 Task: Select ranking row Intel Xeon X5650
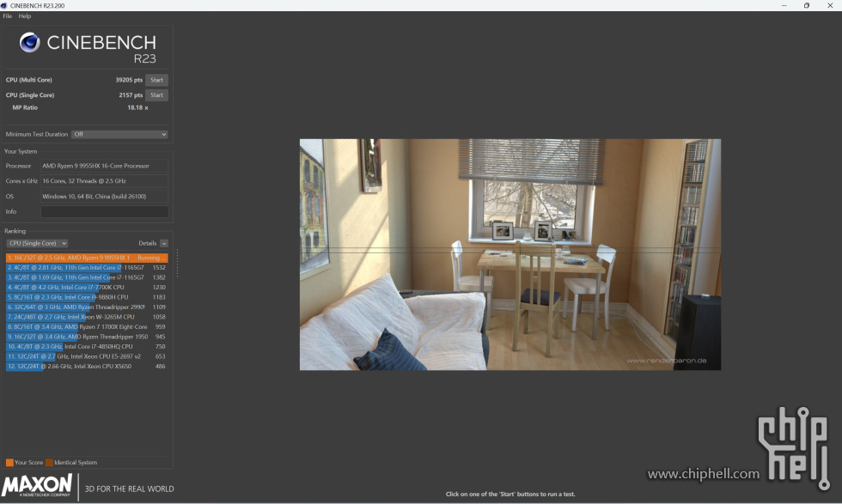click(87, 366)
